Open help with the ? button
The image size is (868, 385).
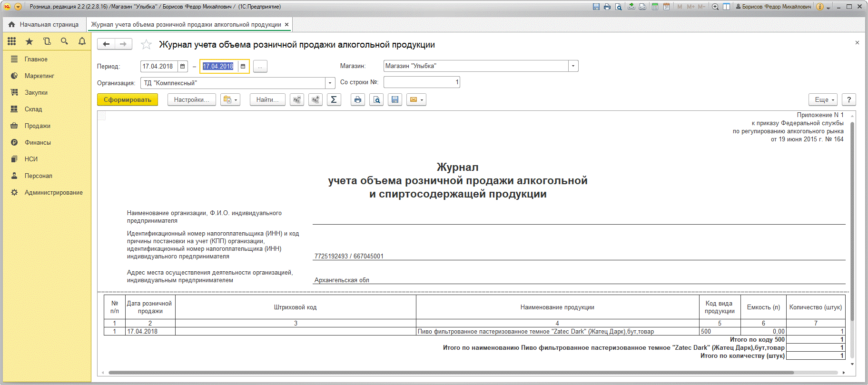point(849,100)
